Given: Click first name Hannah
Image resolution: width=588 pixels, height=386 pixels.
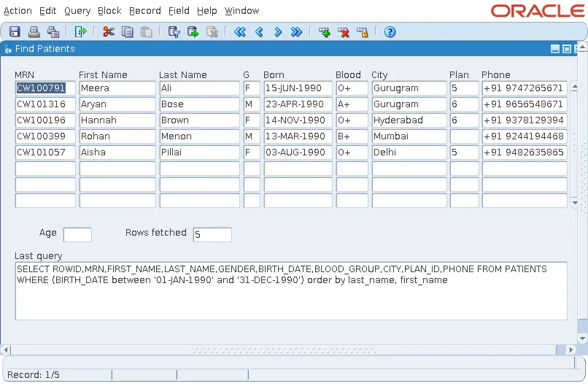Looking at the screenshot, I should [117, 120].
